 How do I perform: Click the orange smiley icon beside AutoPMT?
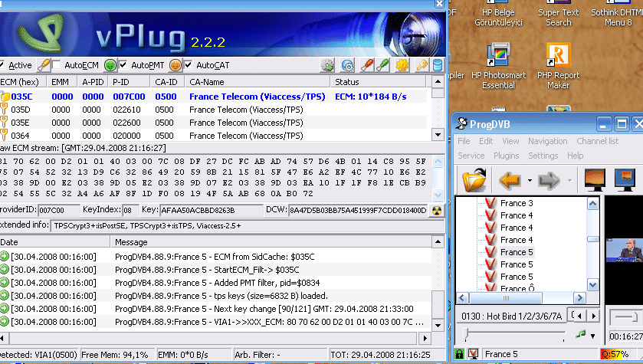(x=175, y=65)
